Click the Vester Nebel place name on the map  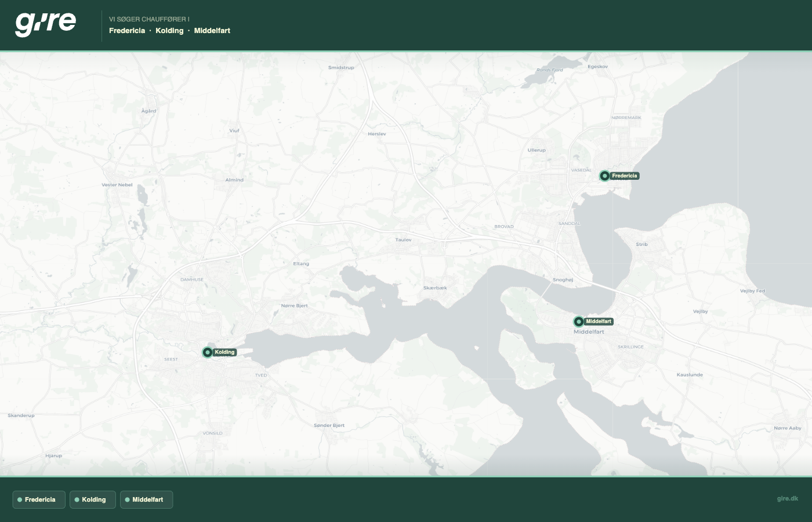[x=117, y=185]
